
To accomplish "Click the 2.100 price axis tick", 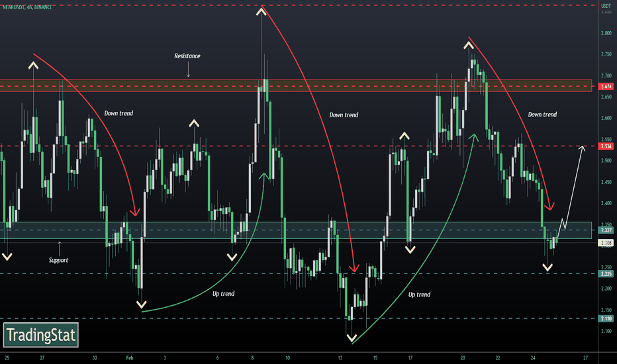I will click(606, 331).
